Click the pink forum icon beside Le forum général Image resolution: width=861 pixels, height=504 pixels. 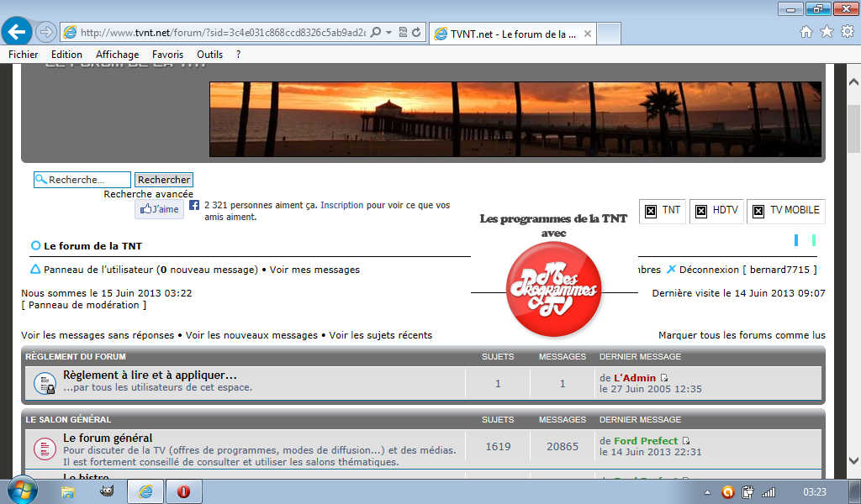pyautogui.click(x=45, y=449)
